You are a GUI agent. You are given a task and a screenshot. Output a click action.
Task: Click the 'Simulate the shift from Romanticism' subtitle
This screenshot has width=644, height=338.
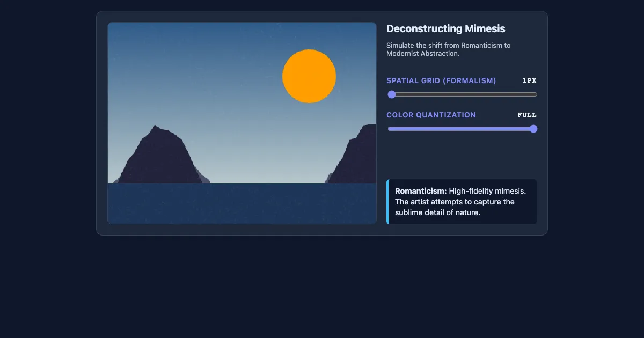(449, 49)
